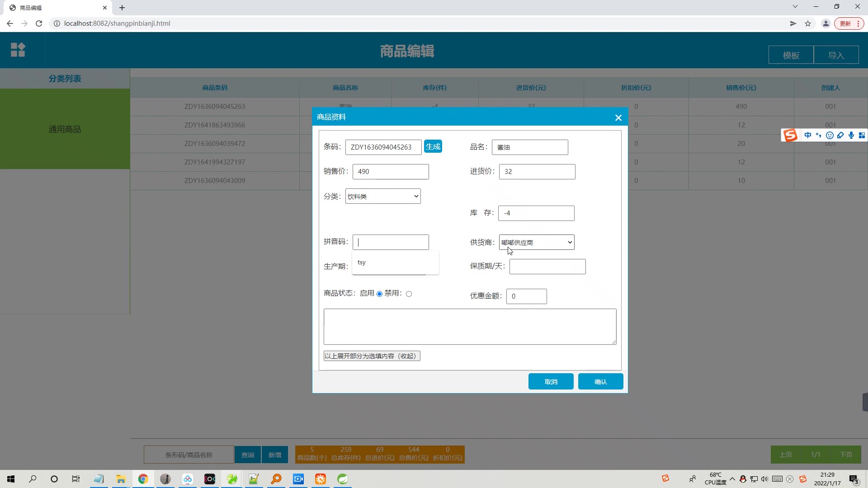Select the 启用 radio button for 商品状态
This screenshot has height=488, width=868.
(380, 294)
